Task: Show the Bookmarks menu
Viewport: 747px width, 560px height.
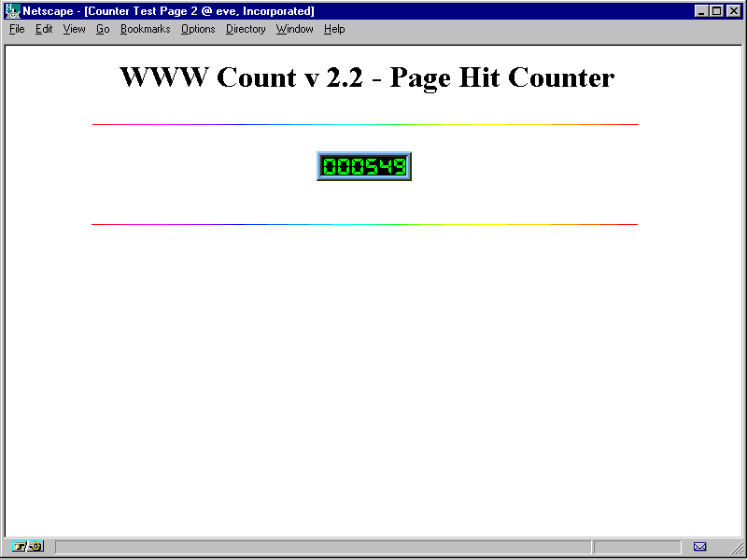Action: coord(145,29)
